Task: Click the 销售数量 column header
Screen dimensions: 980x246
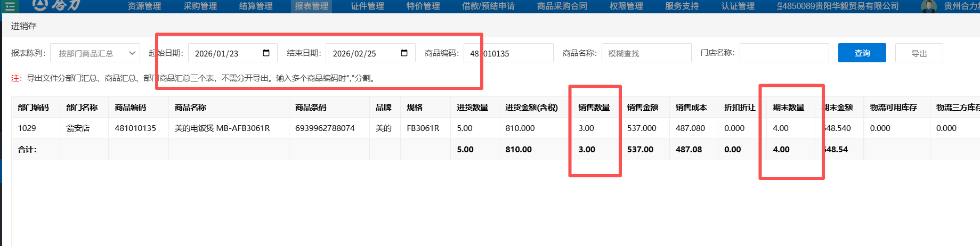Action: coord(594,107)
